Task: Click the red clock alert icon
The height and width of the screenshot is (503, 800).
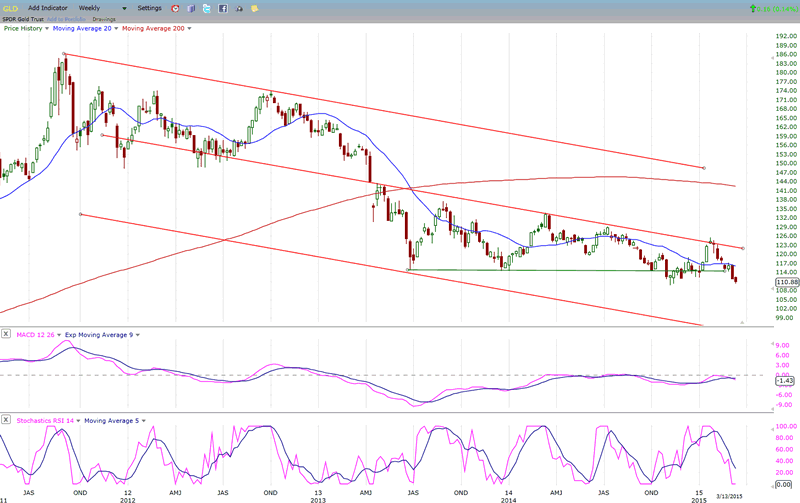Action: tap(176, 8)
